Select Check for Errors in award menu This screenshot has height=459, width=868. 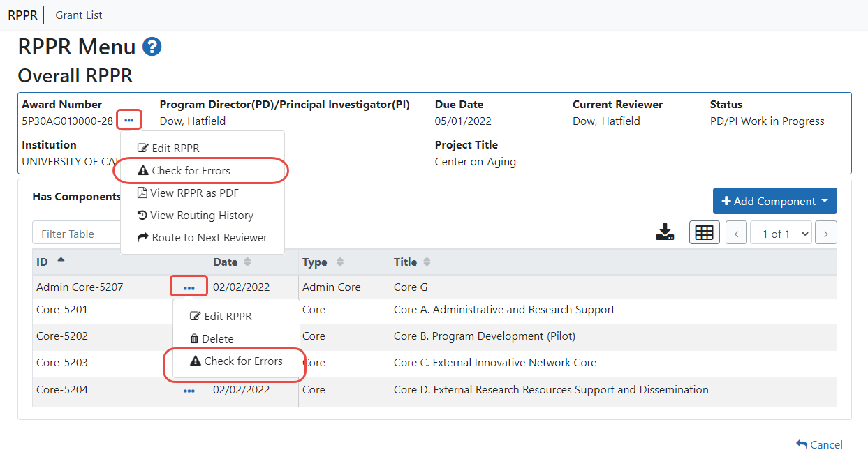pyautogui.click(x=191, y=170)
